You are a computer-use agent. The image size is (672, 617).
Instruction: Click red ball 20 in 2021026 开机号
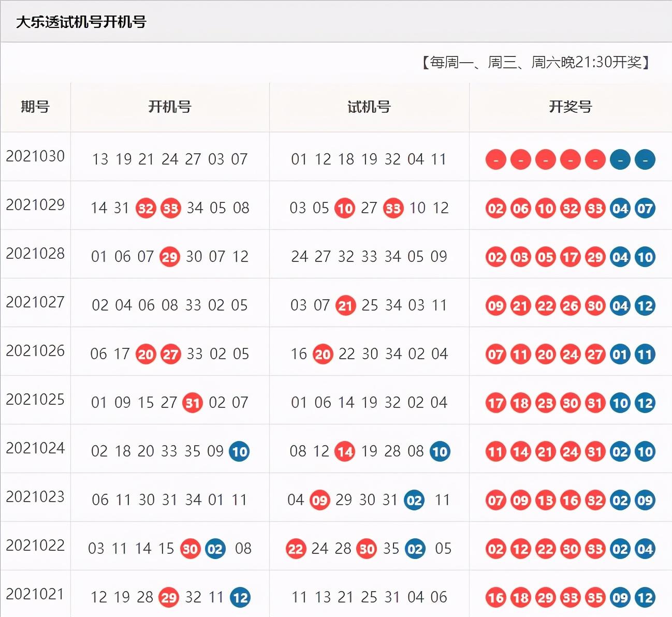pyautogui.click(x=146, y=355)
